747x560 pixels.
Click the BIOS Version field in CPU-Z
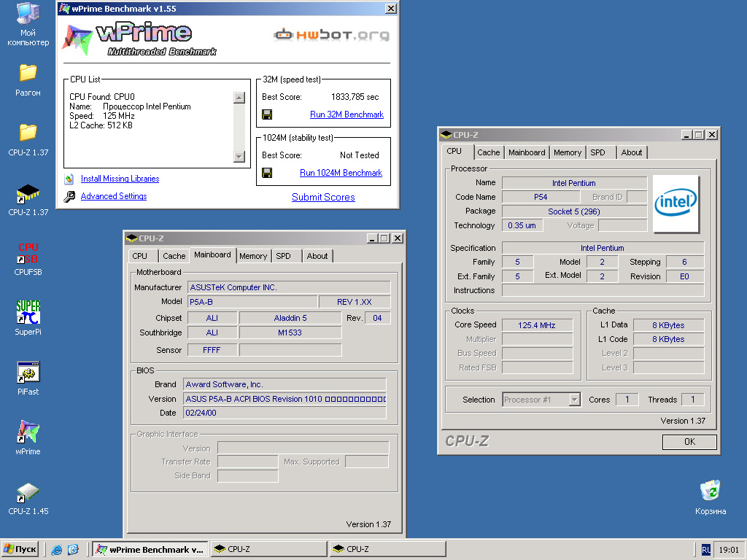pos(285,399)
